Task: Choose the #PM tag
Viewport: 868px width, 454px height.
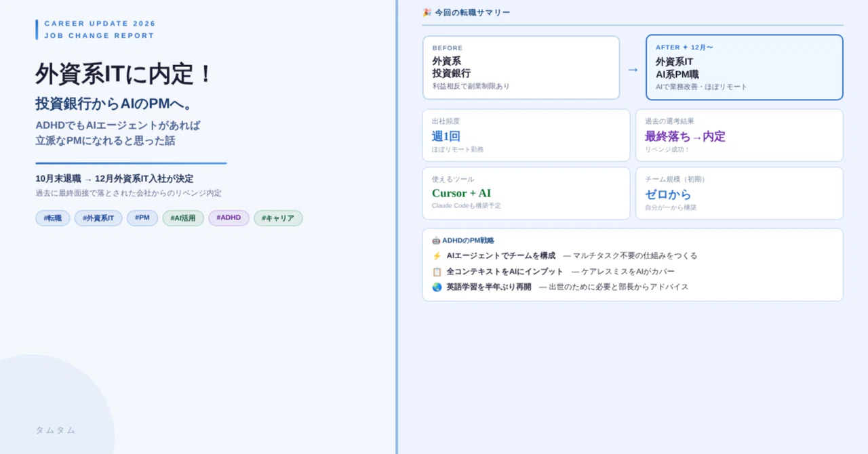Action: click(142, 218)
